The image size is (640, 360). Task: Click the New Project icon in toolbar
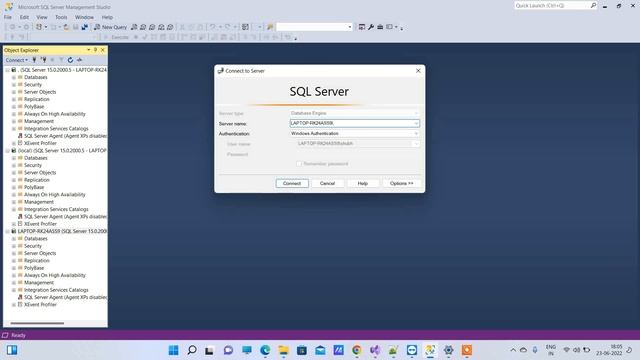(x=39, y=27)
